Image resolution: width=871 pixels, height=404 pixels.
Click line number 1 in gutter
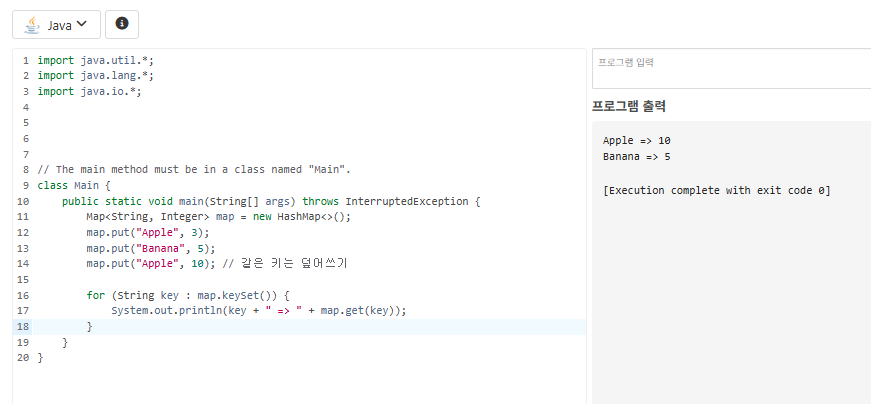[x=26, y=60]
